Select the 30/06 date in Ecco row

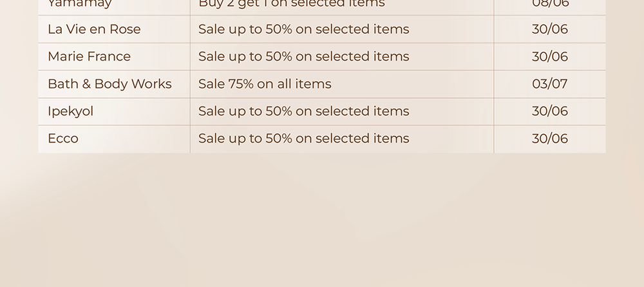click(549, 139)
